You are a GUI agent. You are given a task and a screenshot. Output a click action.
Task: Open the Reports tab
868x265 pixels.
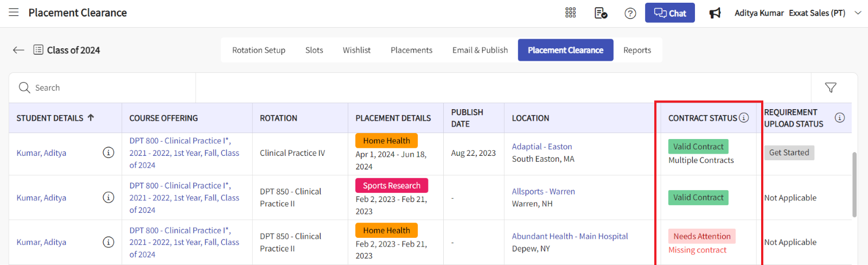[637, 50]
